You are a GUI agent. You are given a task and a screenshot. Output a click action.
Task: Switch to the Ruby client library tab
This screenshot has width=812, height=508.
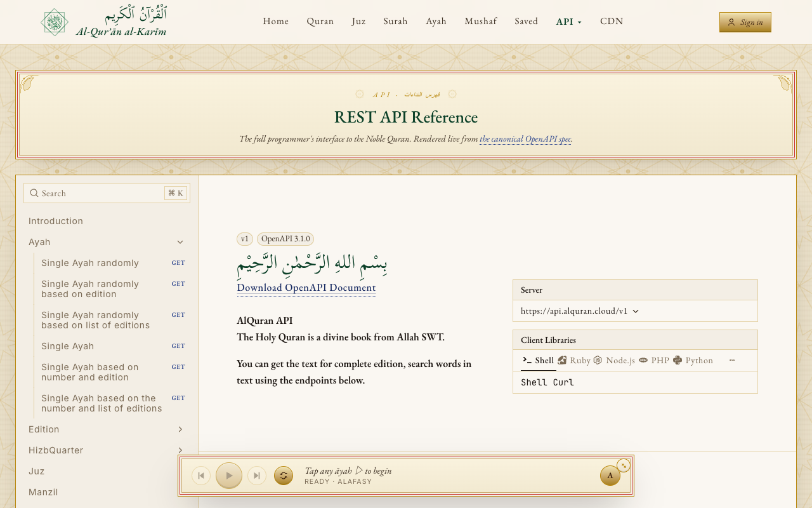click(574, 361)
